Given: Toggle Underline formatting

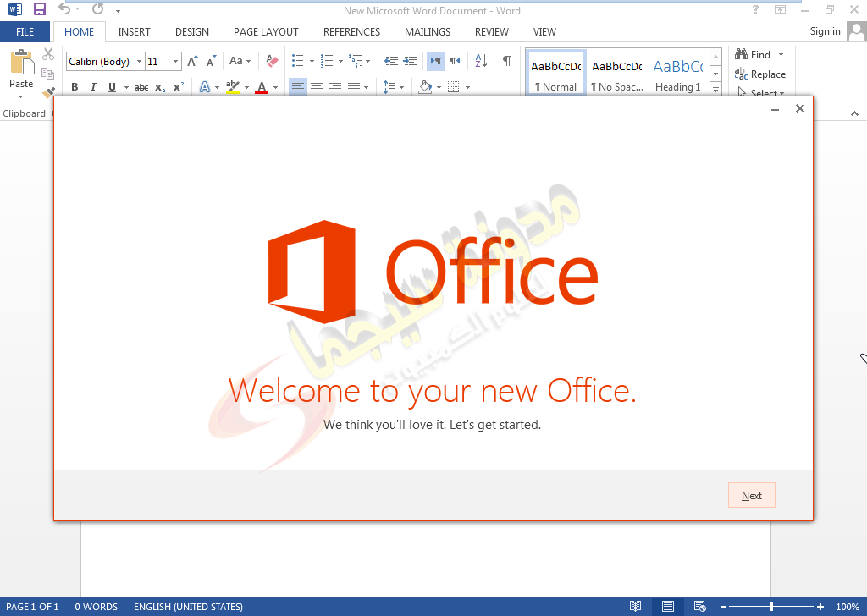Looking at the screenshot, I should click(x=113, y=87).
